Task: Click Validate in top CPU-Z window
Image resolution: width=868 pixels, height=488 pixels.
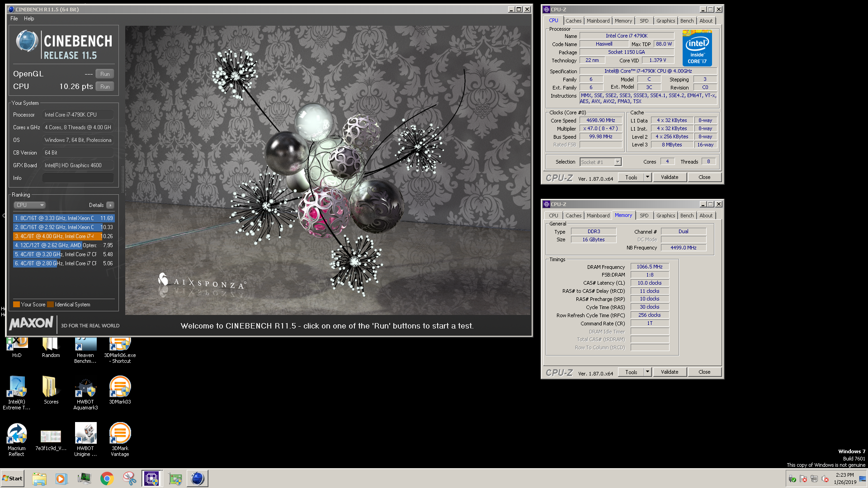Action: tap(670, 178)
